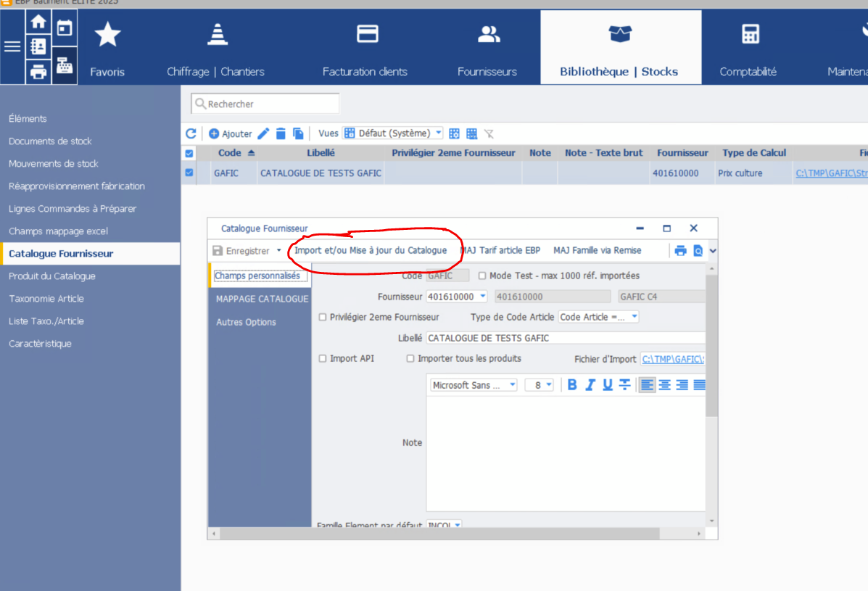Click the clear filter funnel icon
Screen dimensions: 868x591
[x=489, y=133]
